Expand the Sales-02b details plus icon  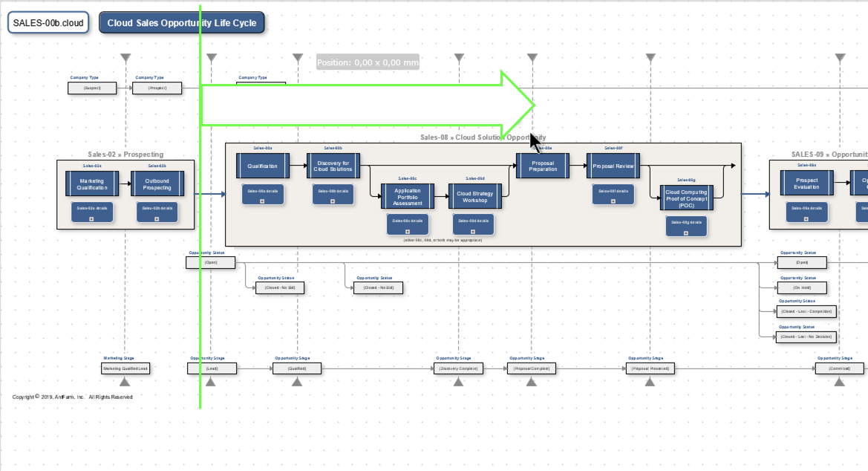[x=157, y=219]
